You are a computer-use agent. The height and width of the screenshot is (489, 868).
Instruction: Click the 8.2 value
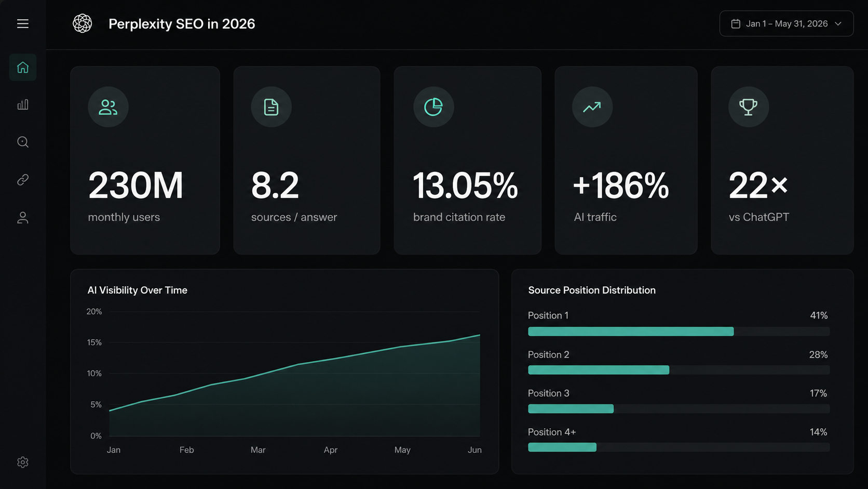[275, 186]
